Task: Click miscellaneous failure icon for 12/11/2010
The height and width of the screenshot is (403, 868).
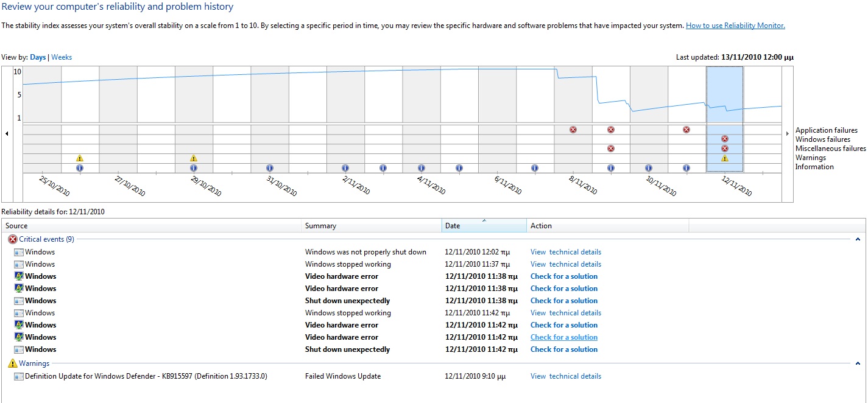Action: 725,149
